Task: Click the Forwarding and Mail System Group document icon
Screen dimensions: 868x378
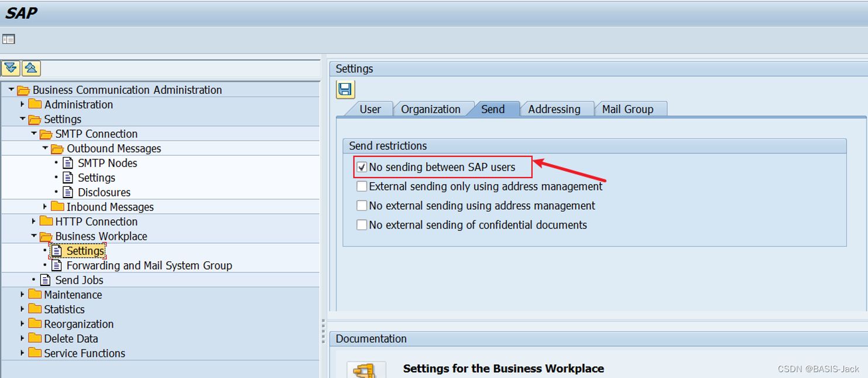Action: 57,265
